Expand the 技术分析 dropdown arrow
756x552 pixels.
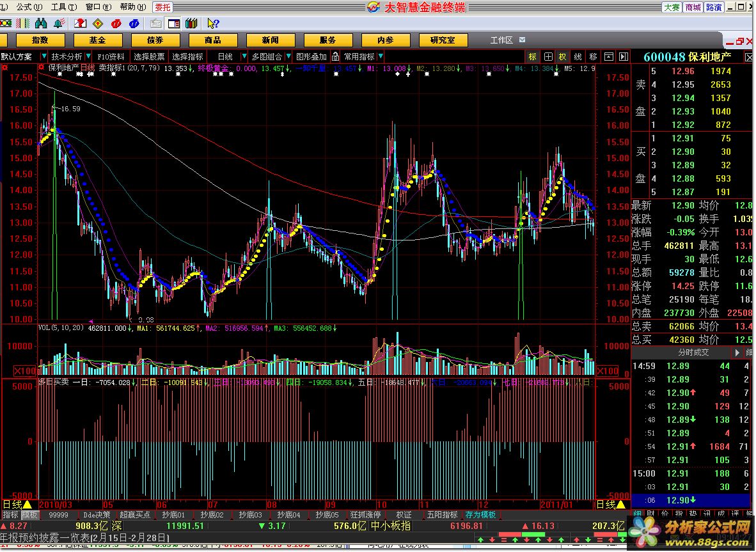click(x=88, y=57)
